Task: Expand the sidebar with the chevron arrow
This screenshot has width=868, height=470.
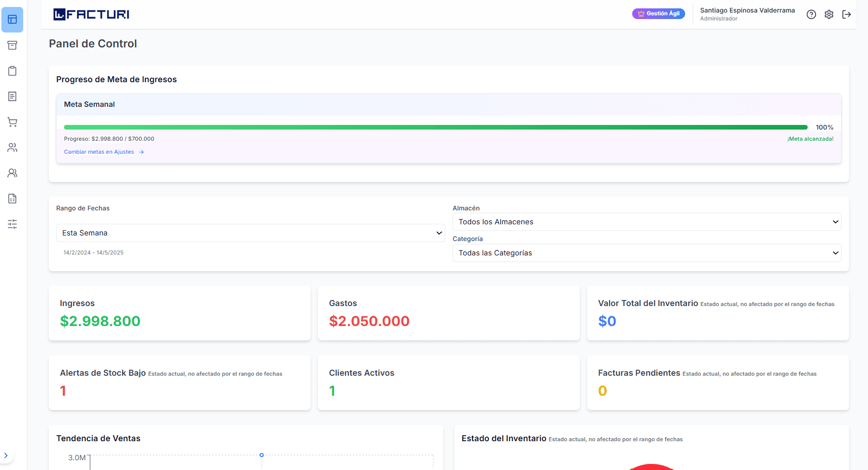Action: coord(6,456)
